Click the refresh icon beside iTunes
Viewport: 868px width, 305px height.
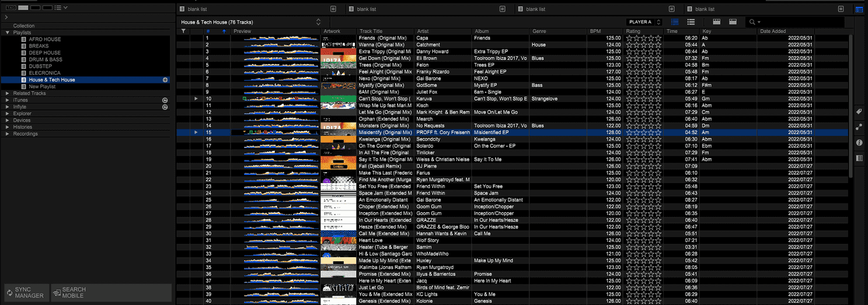click(x=165, y=100)
